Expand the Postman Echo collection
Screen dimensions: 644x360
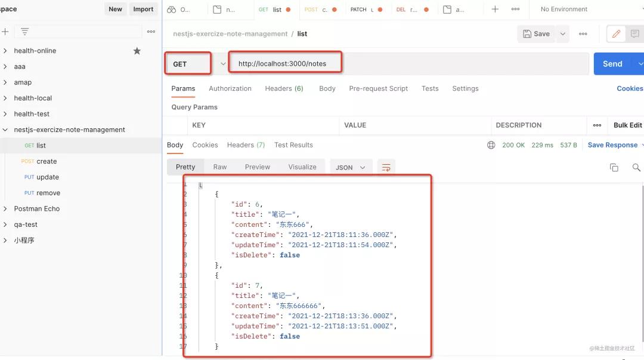[5, 208]
